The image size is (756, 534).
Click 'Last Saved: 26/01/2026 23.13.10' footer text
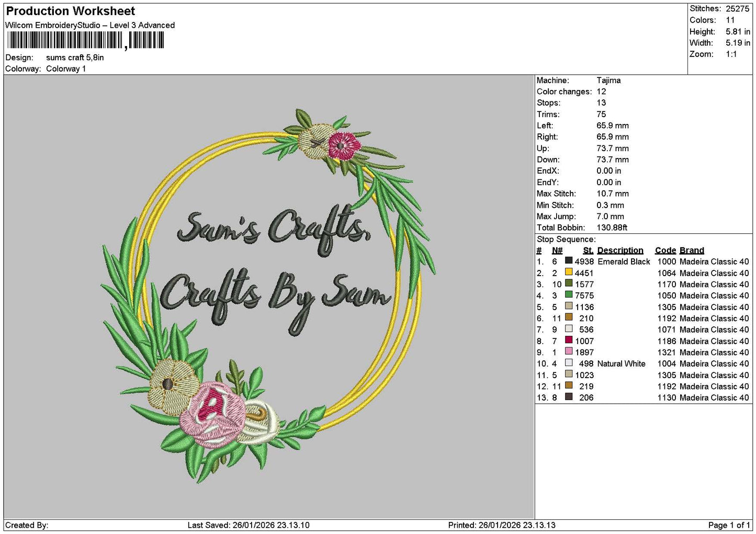(249, 525)
